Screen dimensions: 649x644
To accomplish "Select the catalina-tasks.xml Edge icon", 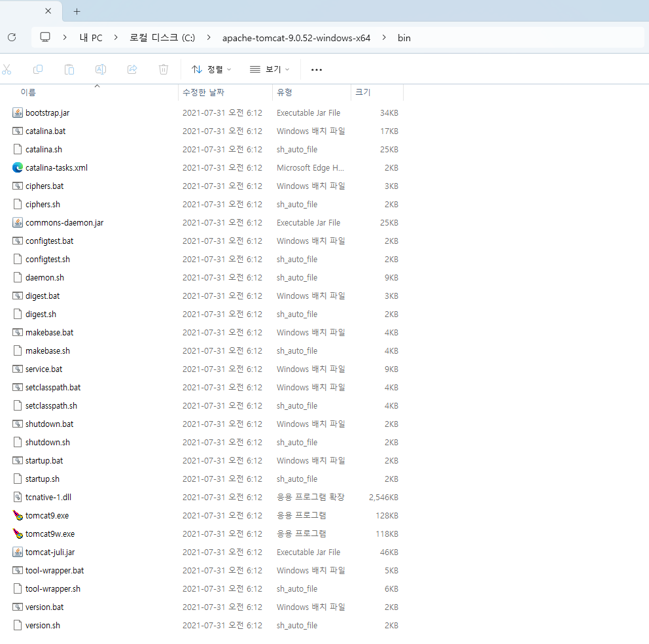I will pyautogui.click(x=18, y=167).
